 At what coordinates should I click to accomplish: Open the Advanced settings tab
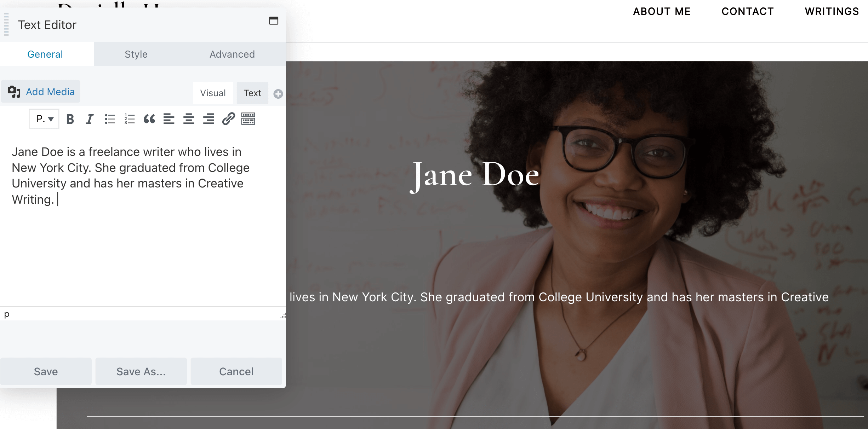232,54
